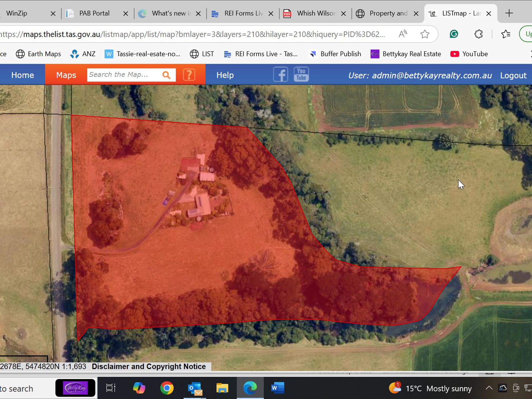532x399 pixels.
Task: Click the 1:1,693 map scale readout
Action: pos(74,367)
